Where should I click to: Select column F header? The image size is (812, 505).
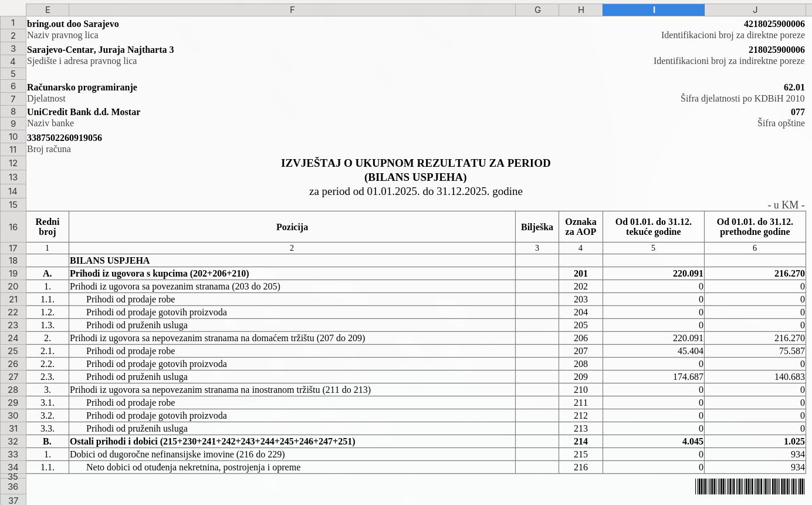tap(292, 10)
